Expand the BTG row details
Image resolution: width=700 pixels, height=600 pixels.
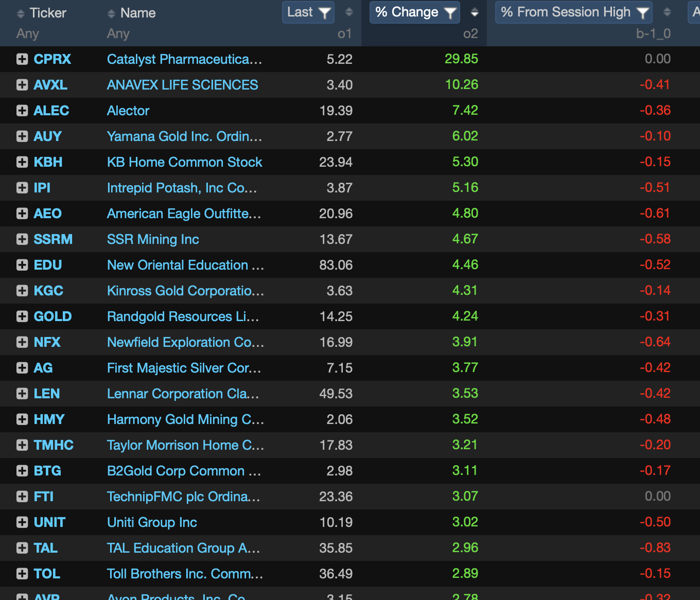tap(22, 471)
